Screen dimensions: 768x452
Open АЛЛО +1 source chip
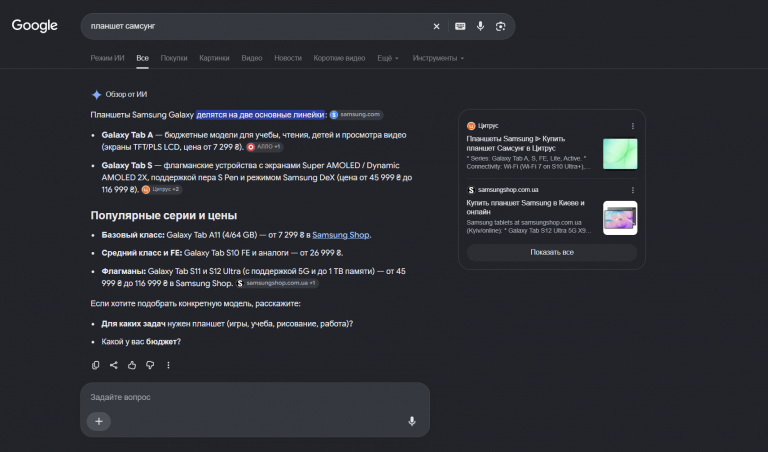click(x=264, y=147)
